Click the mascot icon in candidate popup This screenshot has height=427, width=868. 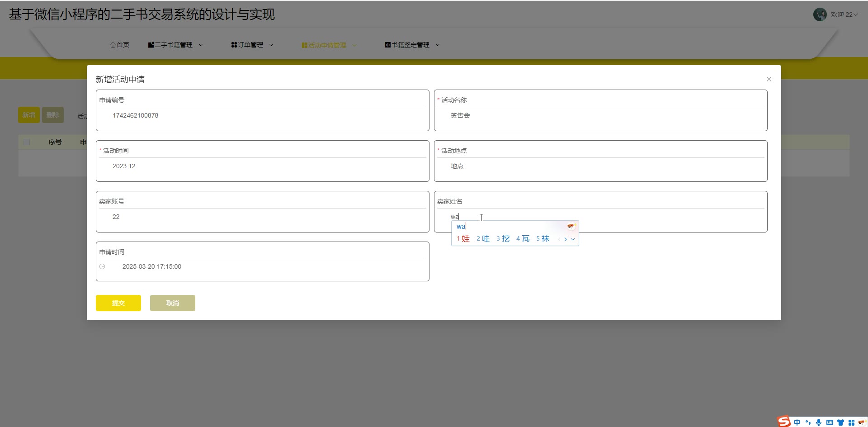tap(571, 226)
